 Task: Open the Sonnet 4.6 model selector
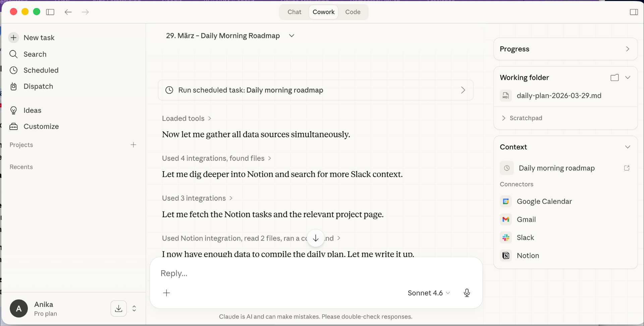coord(428,293)
